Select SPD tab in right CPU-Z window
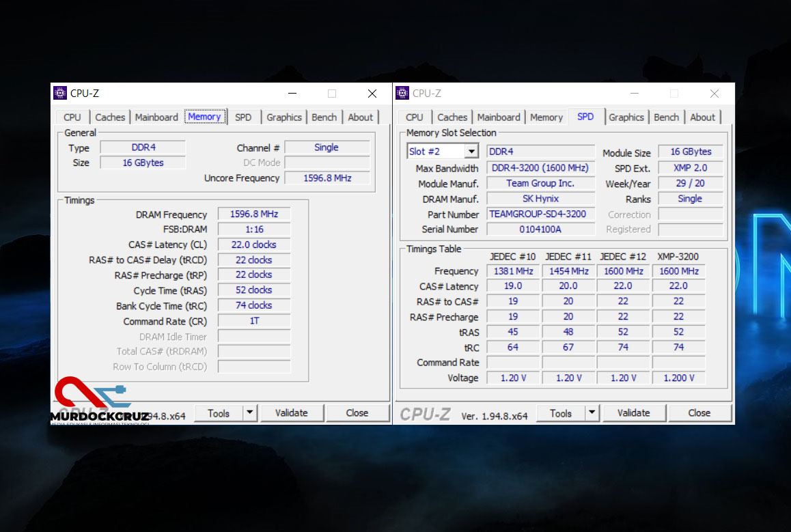 (x=585, y=117)
